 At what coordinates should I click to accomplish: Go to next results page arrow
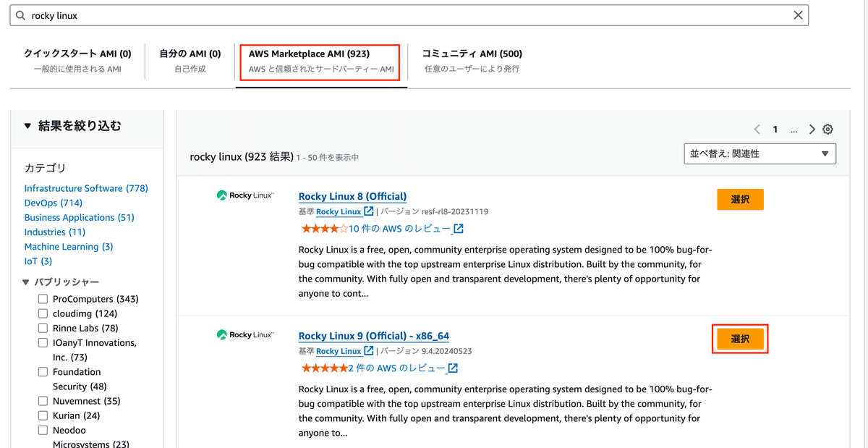[812, 130]
